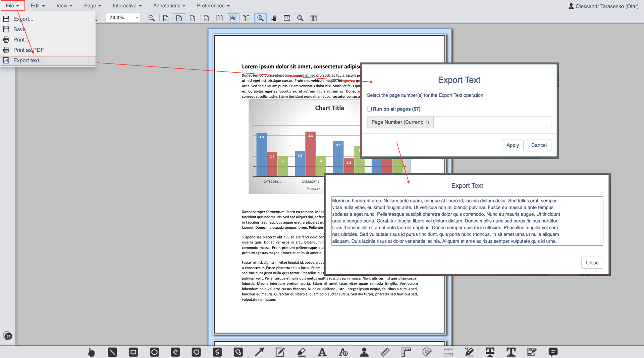Toggle the fit-to-page view button
This screenshot has height=358, width=644.
click(179, 18)
